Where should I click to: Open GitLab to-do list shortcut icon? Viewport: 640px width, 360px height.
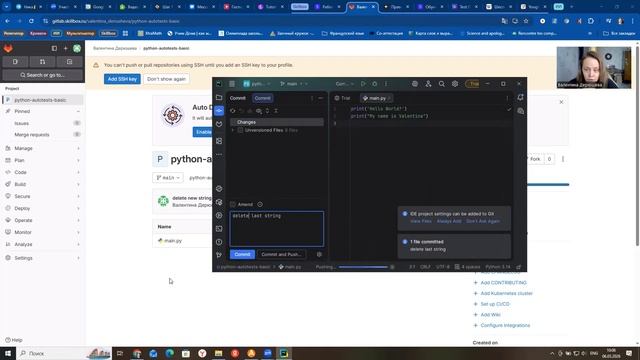[x=69, y=62]
